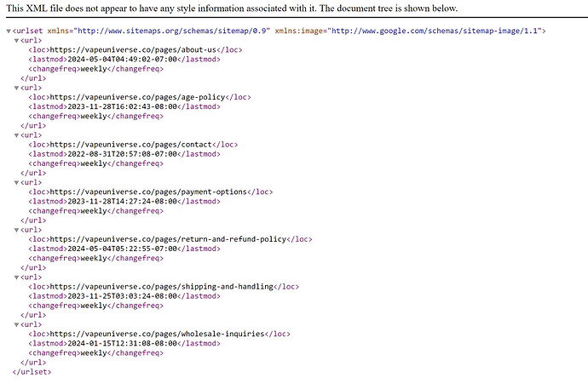The height and width of the screenshot is (389, 588).
Task: Click lastmod value 2023-11-25T03:03:24-08:00
Action: [x=122, y=296]
